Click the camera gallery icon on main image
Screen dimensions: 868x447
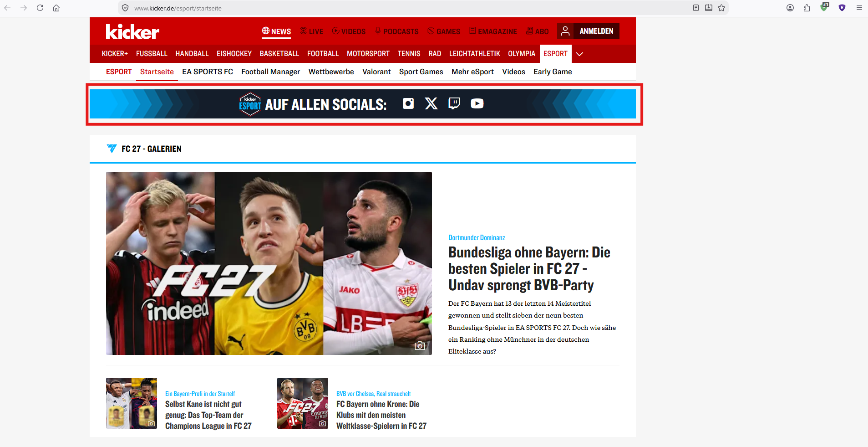click(420, 346)
